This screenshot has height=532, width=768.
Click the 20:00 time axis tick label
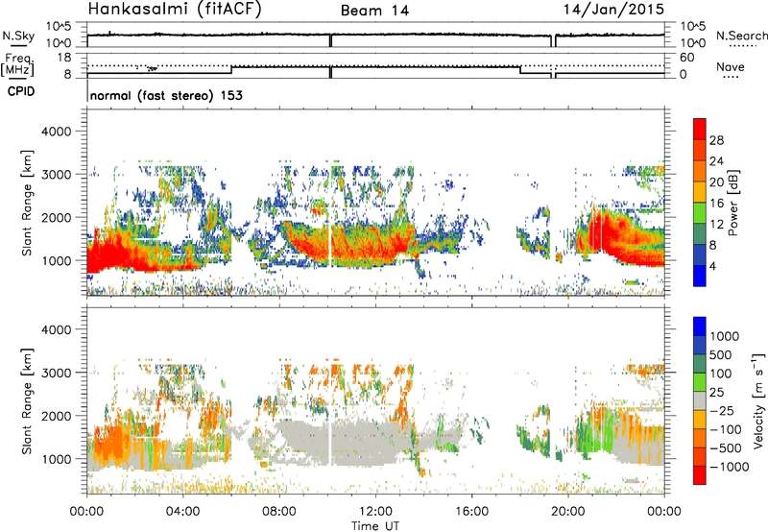tap(568, 512)
